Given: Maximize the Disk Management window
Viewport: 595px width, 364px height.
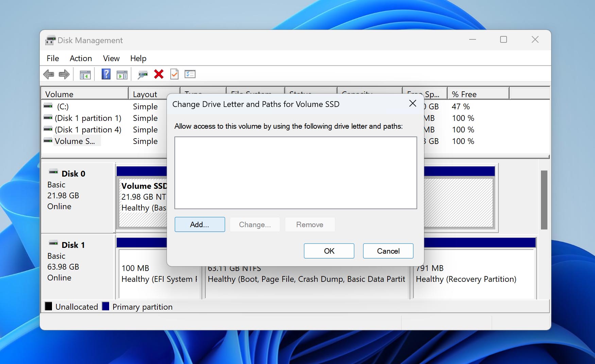Looking at the screenshot, I should pos(504,40).
